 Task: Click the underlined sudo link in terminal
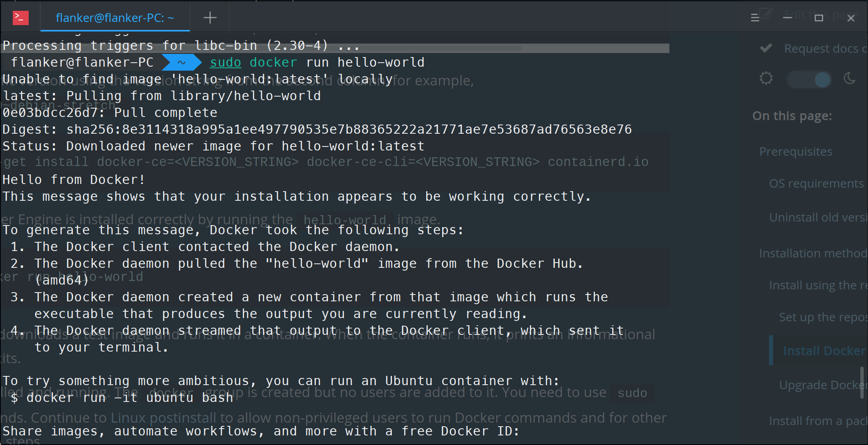[225, 62]
